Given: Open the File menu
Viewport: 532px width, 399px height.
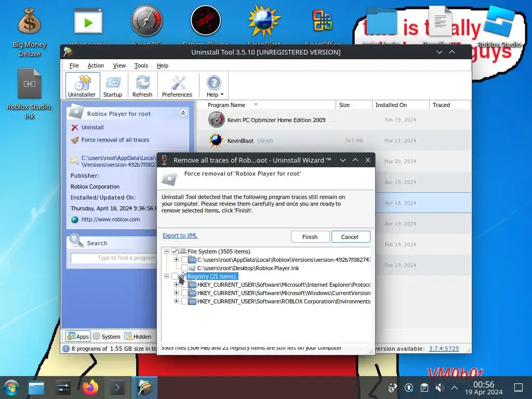Looking at the screenshot, I should tap(74, 65).
